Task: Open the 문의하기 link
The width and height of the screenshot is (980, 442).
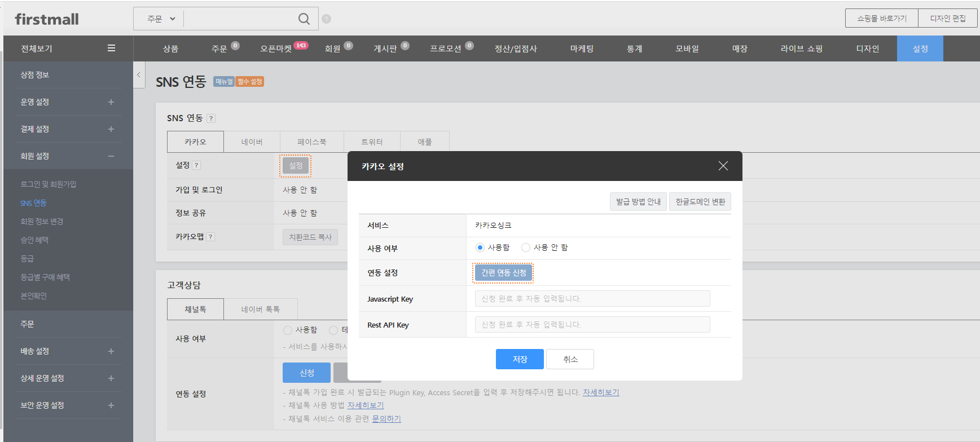Action: (x=386, y=419)
